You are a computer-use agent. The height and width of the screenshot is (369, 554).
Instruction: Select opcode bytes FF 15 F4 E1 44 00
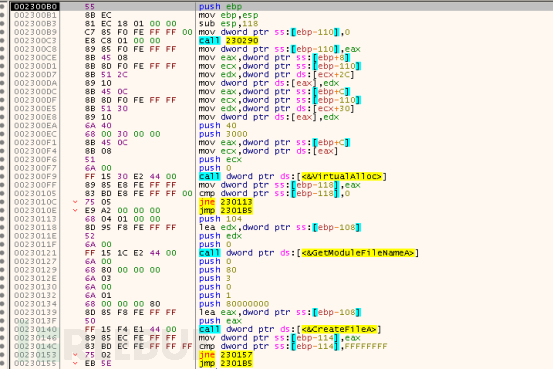[x=130, y=329]
